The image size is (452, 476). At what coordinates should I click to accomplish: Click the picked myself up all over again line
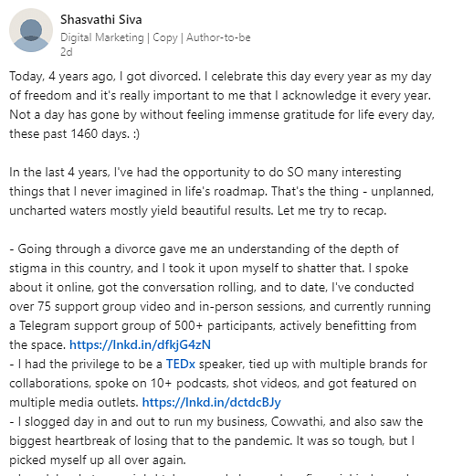pos(98,460)
